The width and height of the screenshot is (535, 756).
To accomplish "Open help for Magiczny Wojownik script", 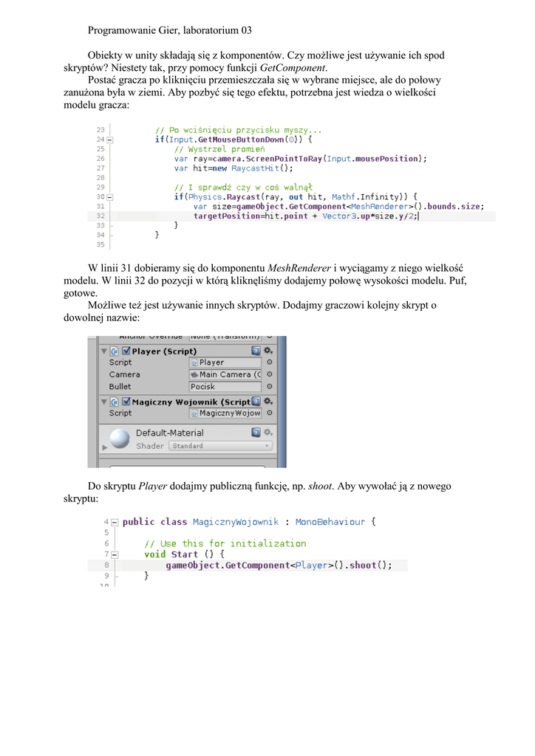I will [256, 402].
